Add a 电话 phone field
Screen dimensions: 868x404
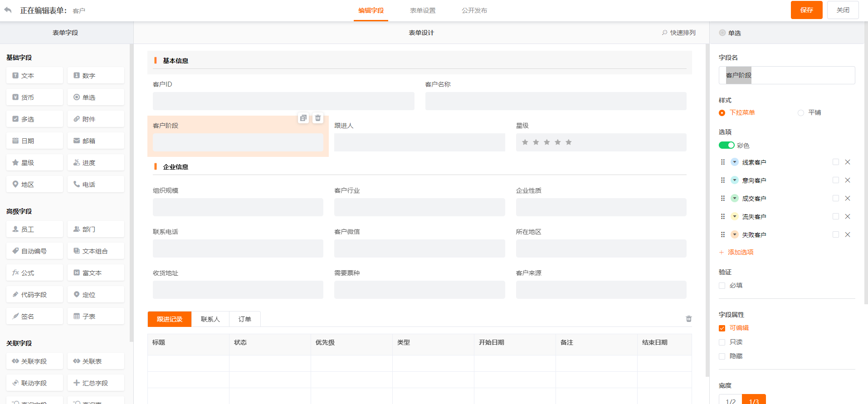coord(96,184)
